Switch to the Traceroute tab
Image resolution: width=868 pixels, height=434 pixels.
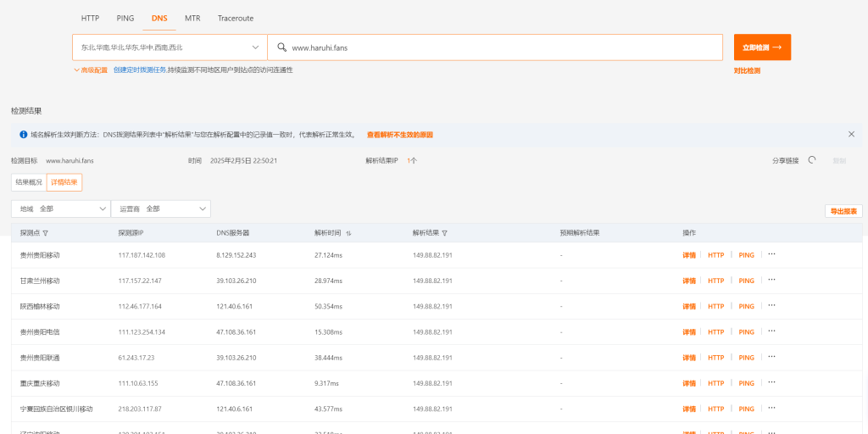[x=236, y=19]
